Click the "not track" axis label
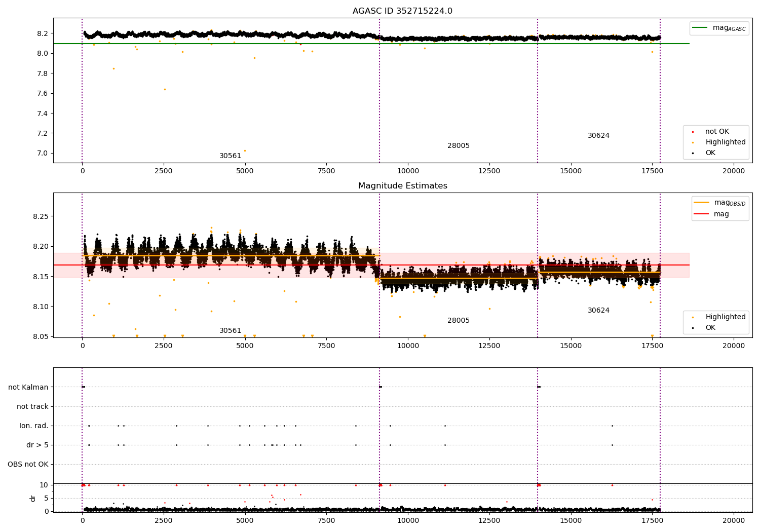Screen dimensions: 760x532 32,407
